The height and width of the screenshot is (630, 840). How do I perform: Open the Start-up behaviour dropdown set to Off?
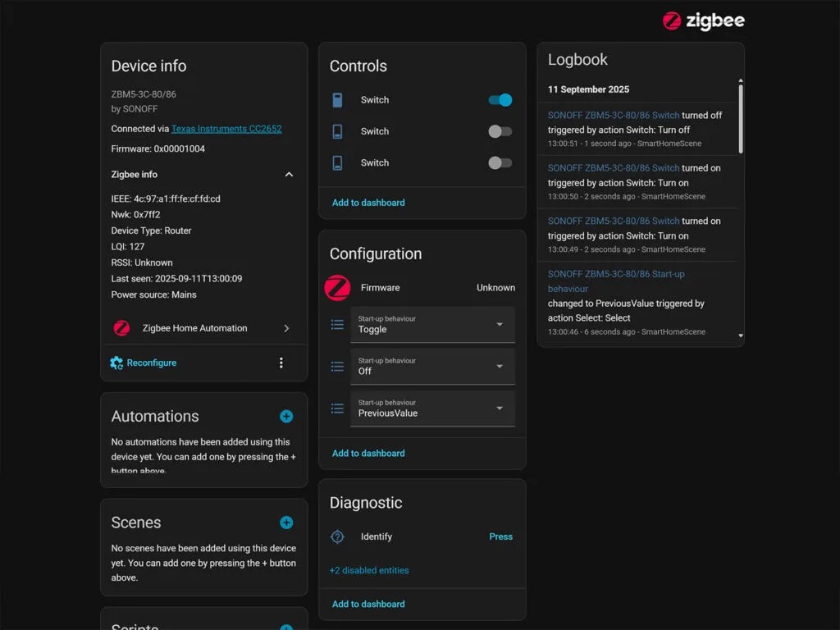(x=432, y=367)
